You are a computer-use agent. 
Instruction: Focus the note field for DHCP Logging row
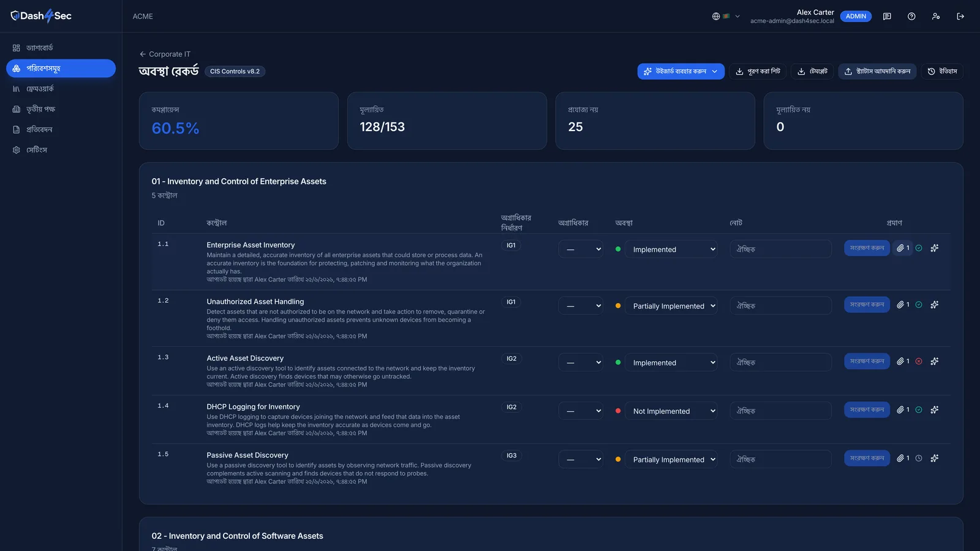(780, 411)
